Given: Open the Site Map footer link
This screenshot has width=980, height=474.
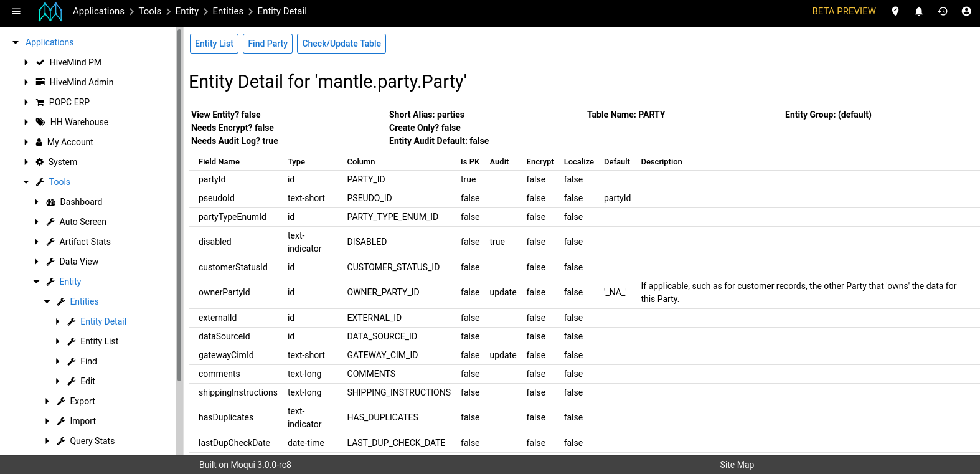Looking at the screenshot, I should click(x=737, y=465).
